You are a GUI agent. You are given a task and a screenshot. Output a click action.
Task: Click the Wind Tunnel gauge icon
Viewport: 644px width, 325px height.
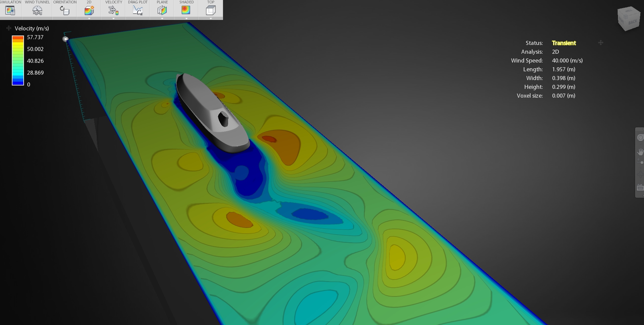pos(37,10)
